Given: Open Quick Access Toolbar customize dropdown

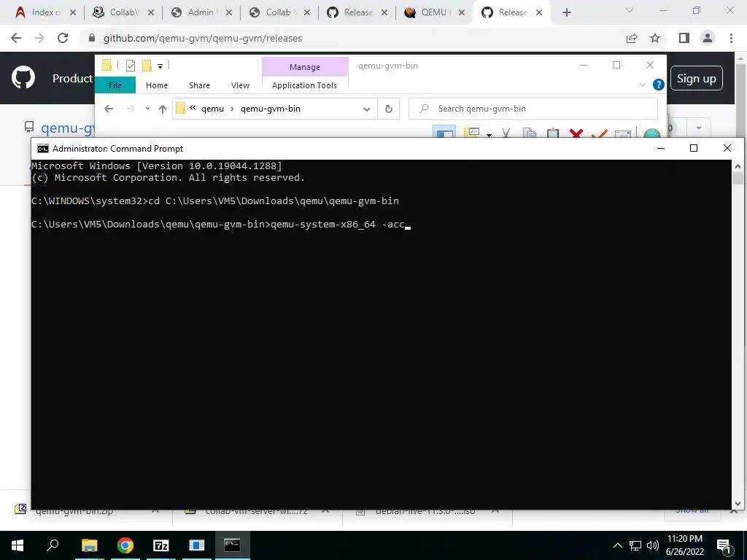Looking at the screenshot, I should click(160, 66).
